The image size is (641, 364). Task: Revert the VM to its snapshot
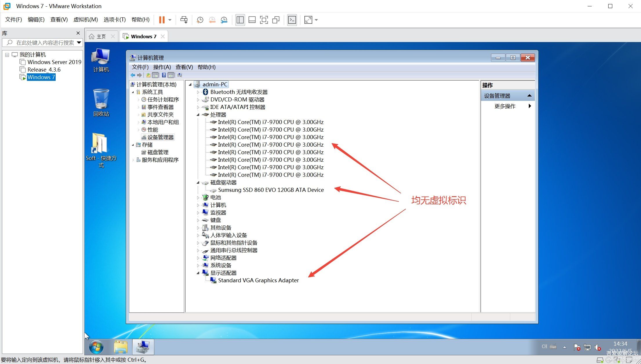pos(212,20)
